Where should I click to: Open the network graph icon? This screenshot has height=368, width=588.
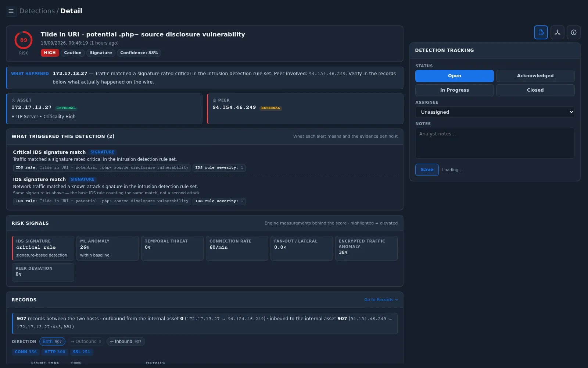(557, 32)
